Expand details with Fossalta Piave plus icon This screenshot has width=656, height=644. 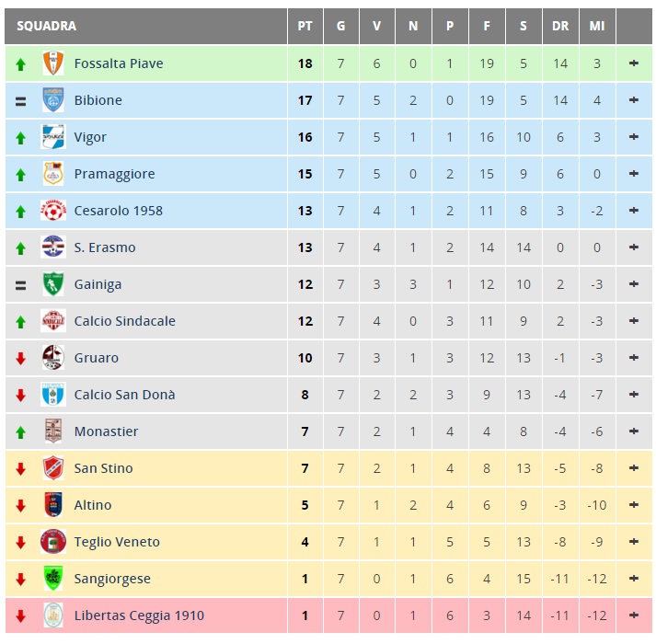click(x=633, y=63)
